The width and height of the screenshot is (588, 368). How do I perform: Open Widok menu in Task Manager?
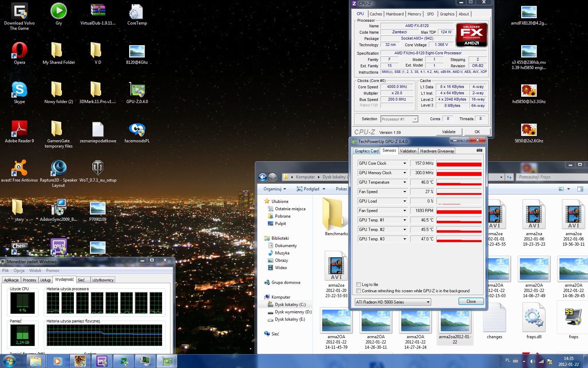35,271
